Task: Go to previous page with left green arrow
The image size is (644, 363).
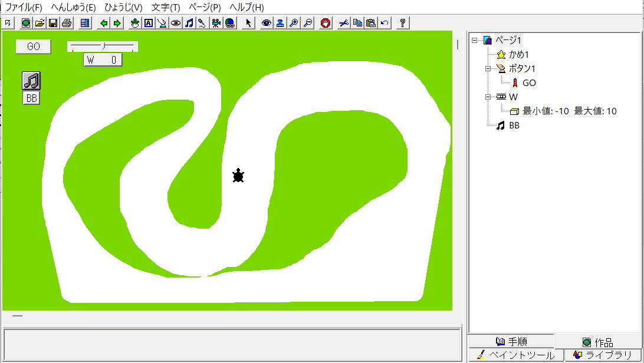Action: point(104,23)
